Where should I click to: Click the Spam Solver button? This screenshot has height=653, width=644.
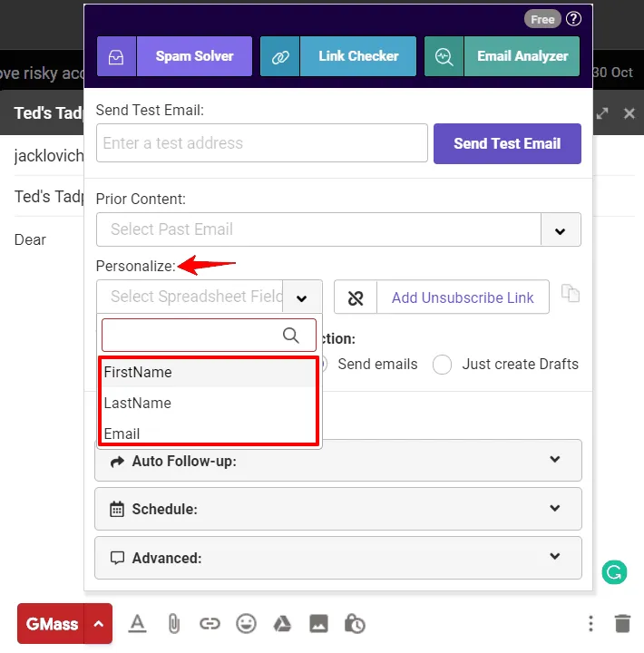tap(194, 56)
